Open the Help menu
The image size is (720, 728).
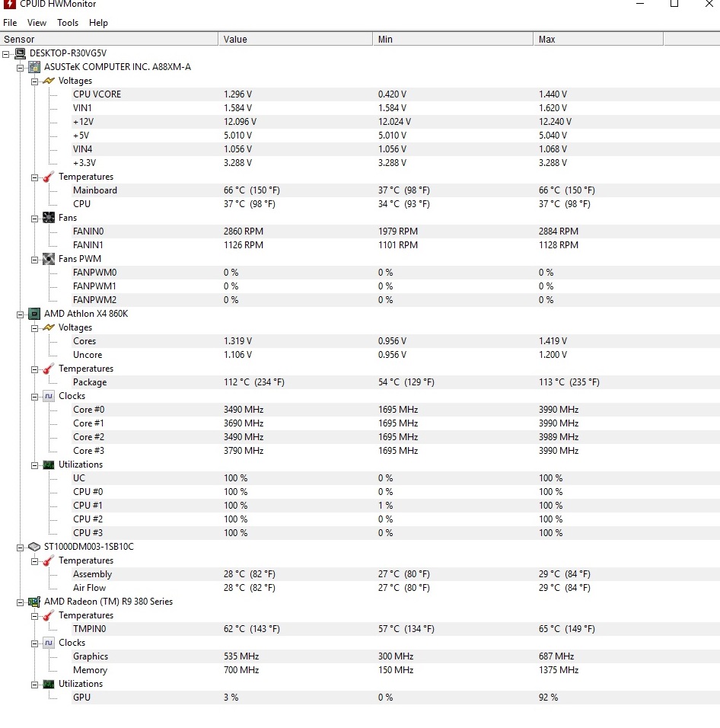(x=98, y=23)
